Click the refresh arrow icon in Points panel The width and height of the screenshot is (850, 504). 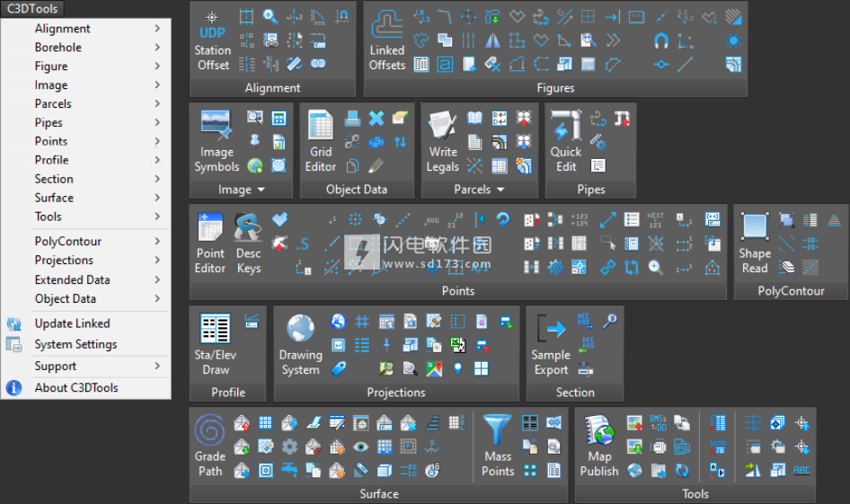click(x=503, y=219)
